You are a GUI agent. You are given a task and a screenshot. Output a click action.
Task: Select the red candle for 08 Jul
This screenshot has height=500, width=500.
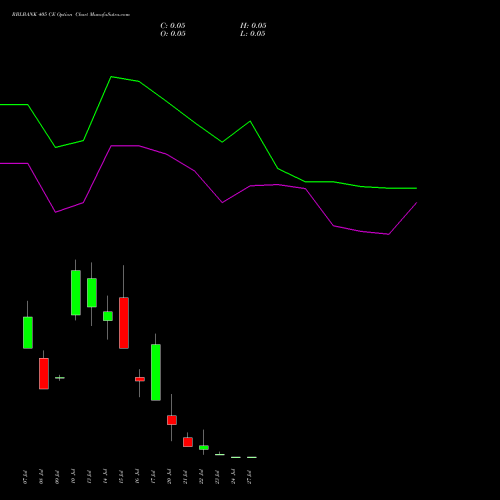pyautogui.click(x=44, y=374)
